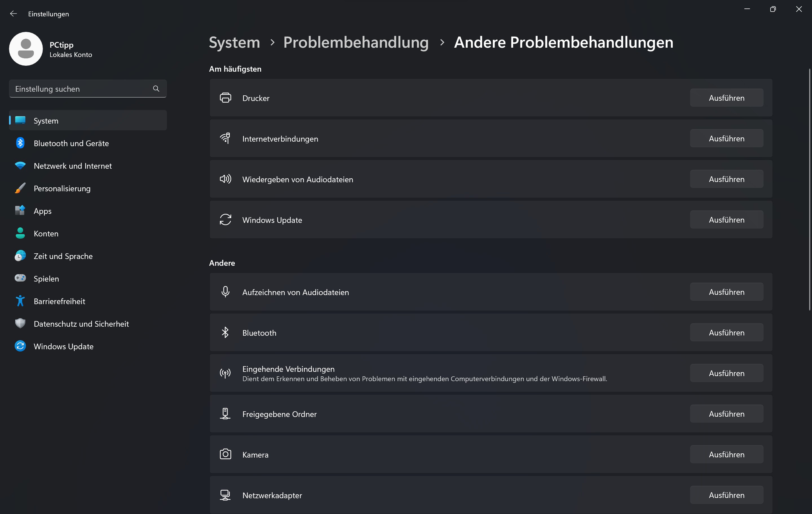Go to Problembehandlung in breadcrumb

point(356,43)
